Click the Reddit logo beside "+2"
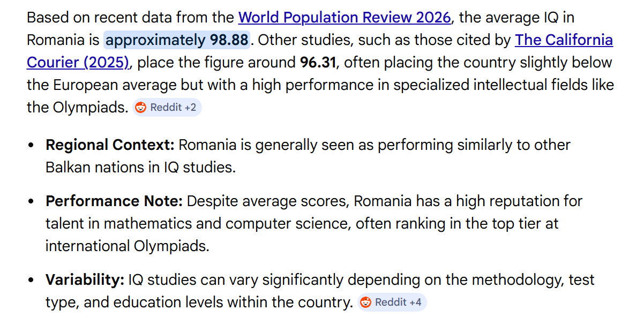644x333 pixels. point(140,108)
